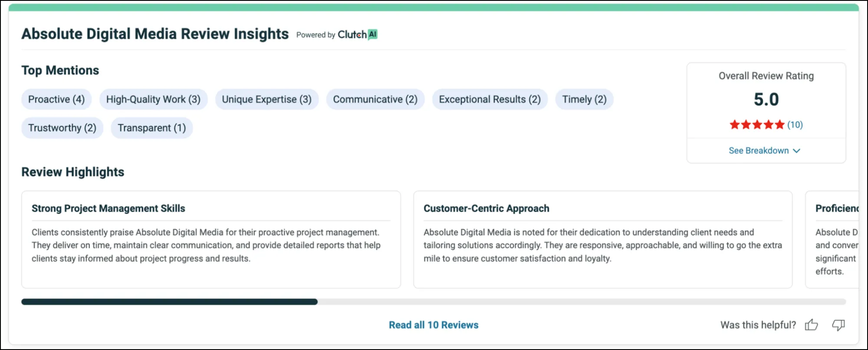Expand the See Breakdown dropdown
This screenshot has height=350, width=868.
pos(764,151)
